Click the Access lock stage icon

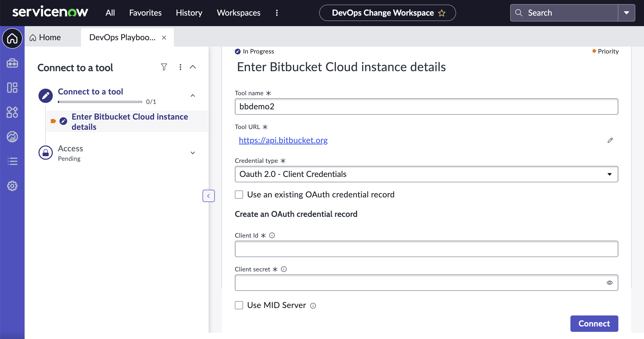click(x=46, y=153)
